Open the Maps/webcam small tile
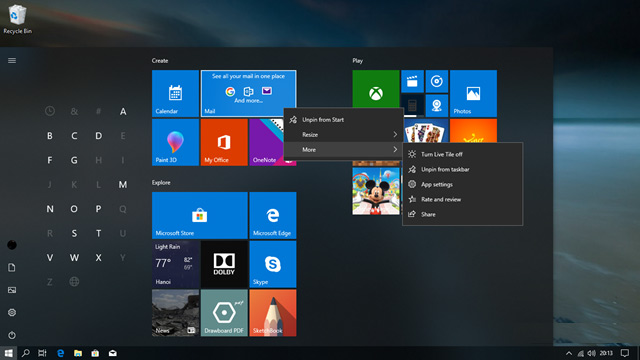This screenshot has width=640, height=360. pyautogui.click(x=437, y=105)
